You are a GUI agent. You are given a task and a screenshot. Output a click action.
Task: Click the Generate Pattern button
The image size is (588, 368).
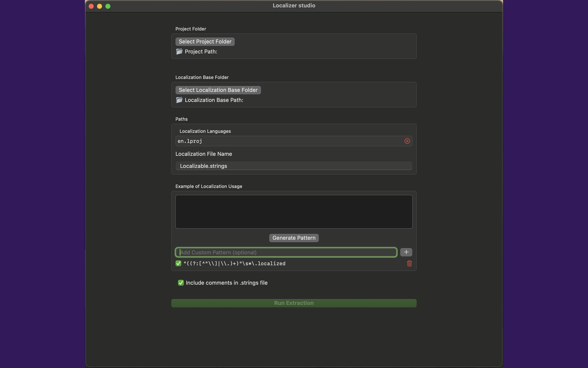click(294, 238)
